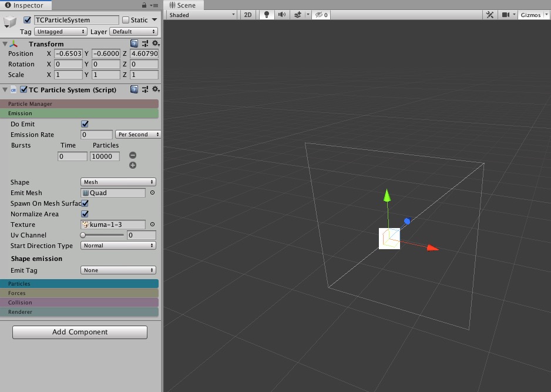Disable the TC Particle System script checkbox
Image resolution: width=551 pixels, height=392 pixels.
coord(23,90)
